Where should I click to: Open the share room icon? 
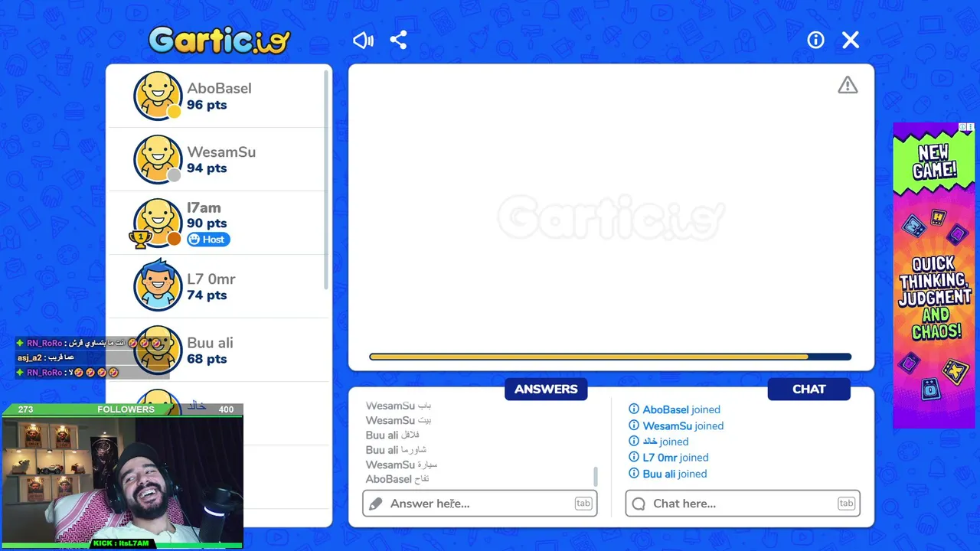(398, 41)
